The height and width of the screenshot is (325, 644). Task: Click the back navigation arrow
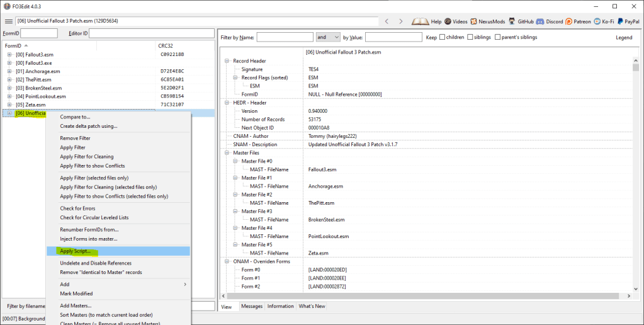pos(387,21)
